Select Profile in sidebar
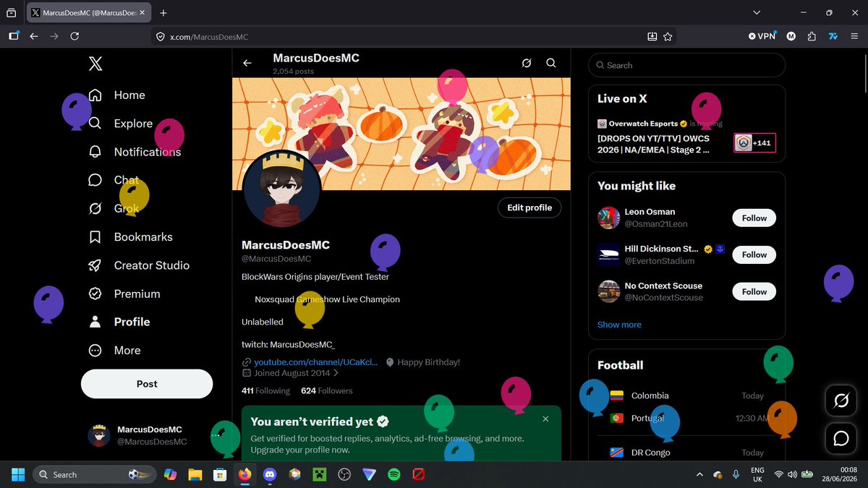868x488 pixels. point(119,322)
